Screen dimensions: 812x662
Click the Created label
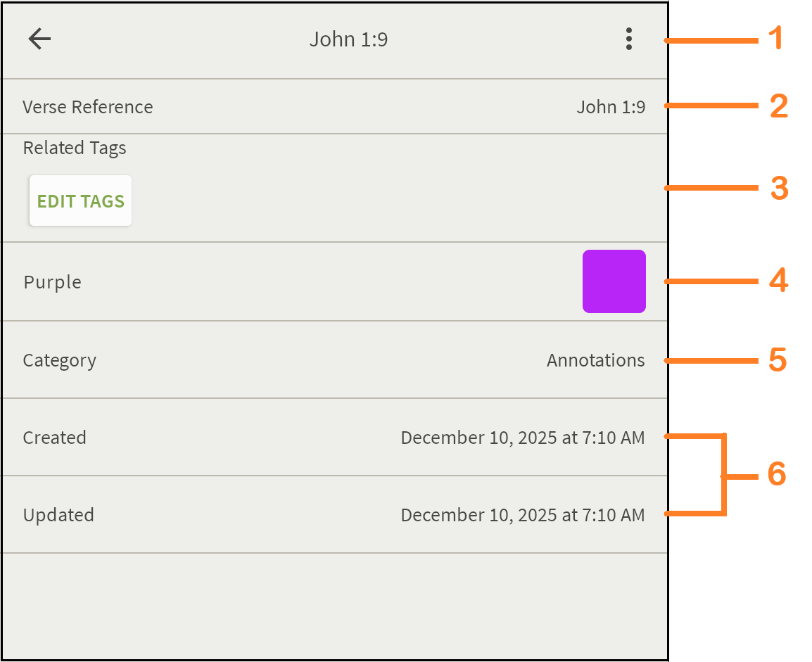pyautogui.click(x=55, y=438)
